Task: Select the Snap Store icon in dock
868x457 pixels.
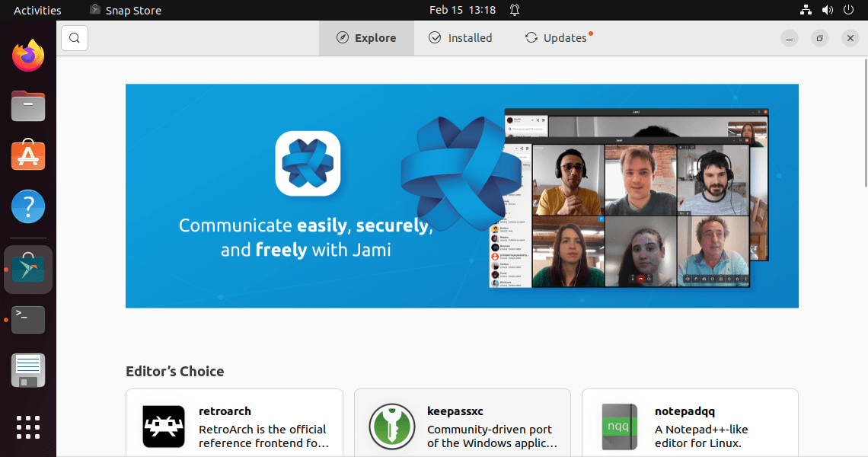Action: (x=28, y=270)
